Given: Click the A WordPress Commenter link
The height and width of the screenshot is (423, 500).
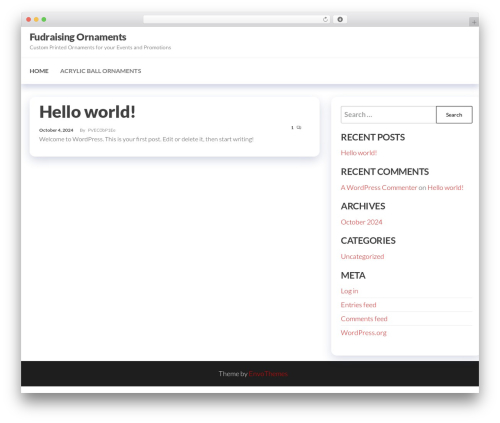Looking at the screenshot, I should 379,187.
